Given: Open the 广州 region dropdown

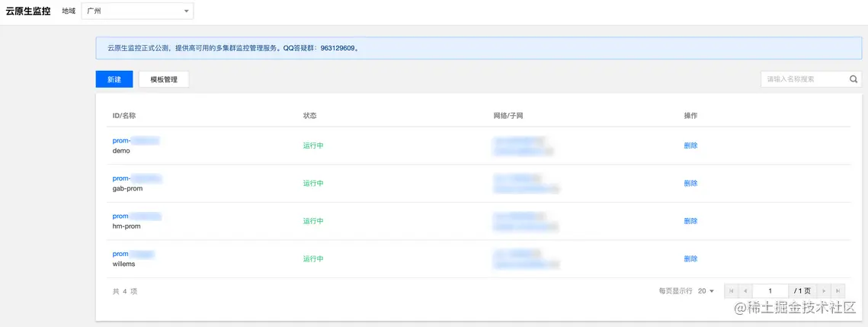Looking at the screenshot, I should [x=137, y=11].
